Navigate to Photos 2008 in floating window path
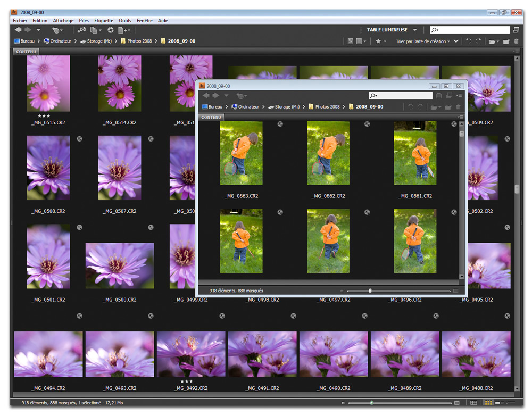 [x=325, y=107]
